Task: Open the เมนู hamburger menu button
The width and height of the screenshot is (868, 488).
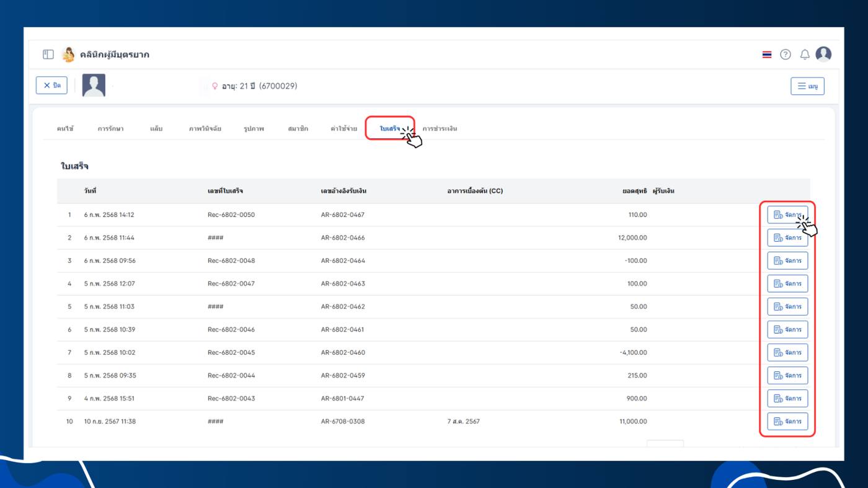Action: coord(807,86)
